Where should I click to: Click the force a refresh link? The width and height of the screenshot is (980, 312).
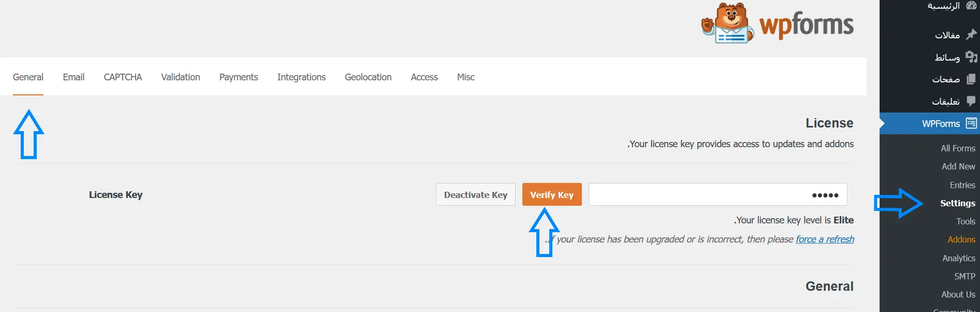(x=825, y=239)
